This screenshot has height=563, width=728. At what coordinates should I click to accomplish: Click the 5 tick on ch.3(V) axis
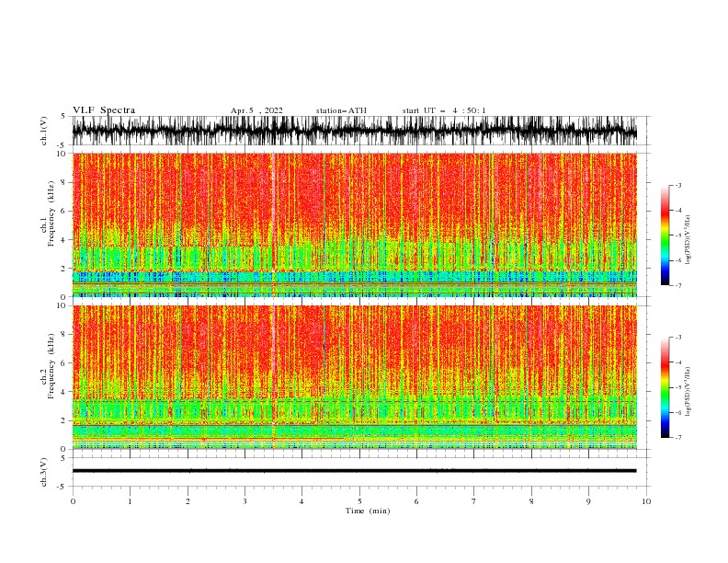point(63,458)
